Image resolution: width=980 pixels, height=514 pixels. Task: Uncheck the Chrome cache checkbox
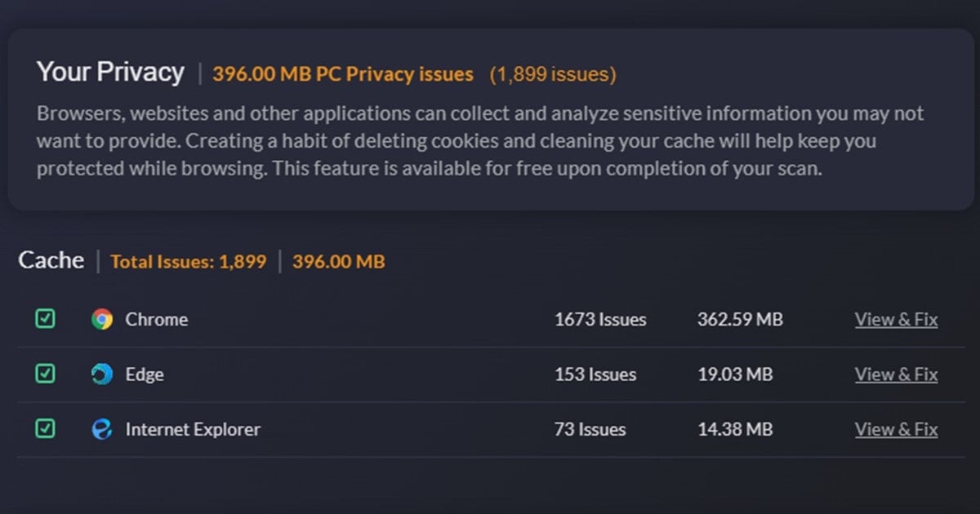[x=46, y=318]
